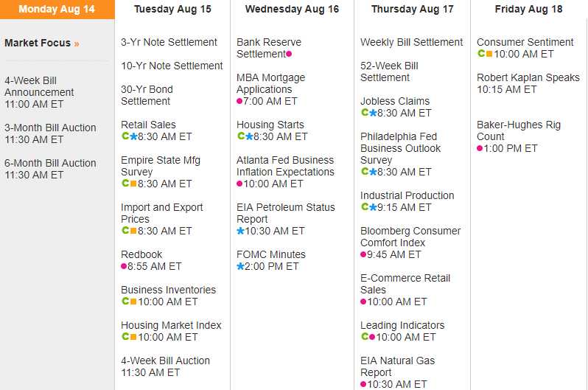Click the blue star for EIA Petroleum Status Report

click(x=240, y=231)
